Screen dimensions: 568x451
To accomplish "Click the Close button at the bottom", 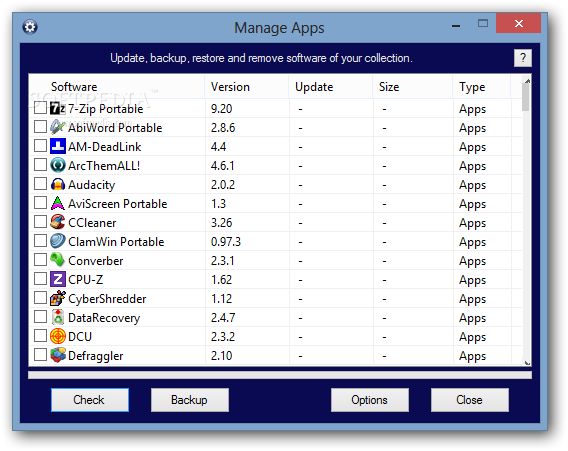I will point(470,400).
